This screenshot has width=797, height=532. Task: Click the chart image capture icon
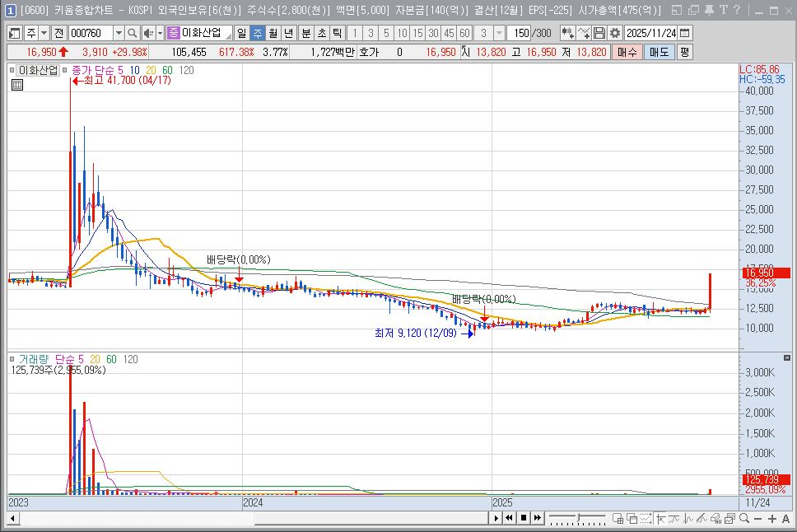pyautogui.click(x=730, y=519)
